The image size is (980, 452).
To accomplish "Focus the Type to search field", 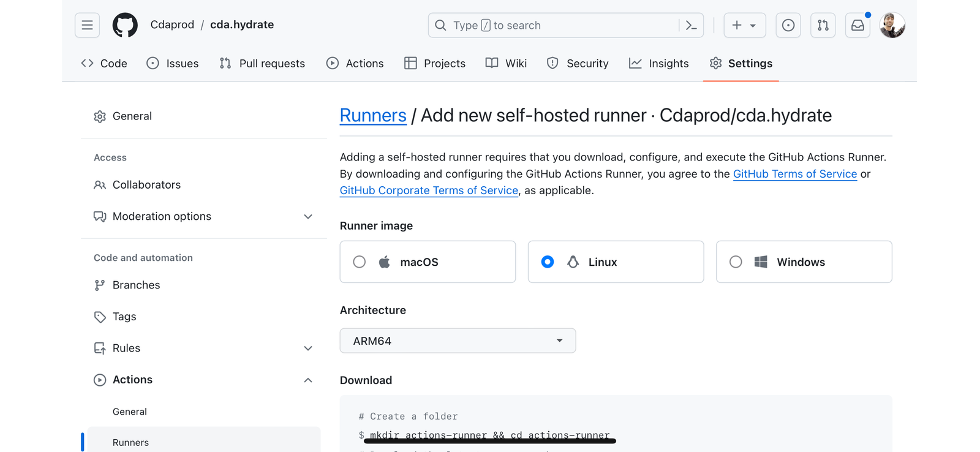I will [x=563, y=25].
